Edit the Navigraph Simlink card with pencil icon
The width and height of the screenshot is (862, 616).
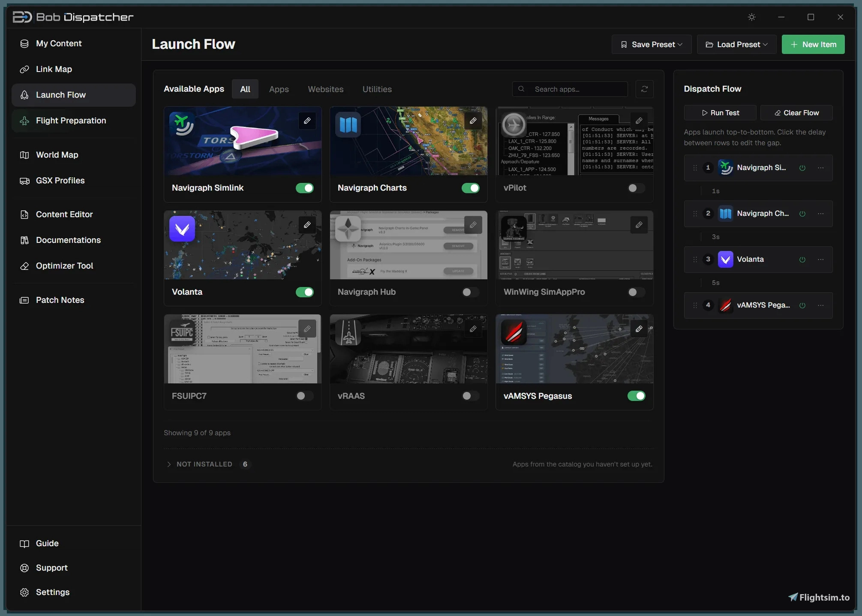pyautogui.click(x=307, y=121)
